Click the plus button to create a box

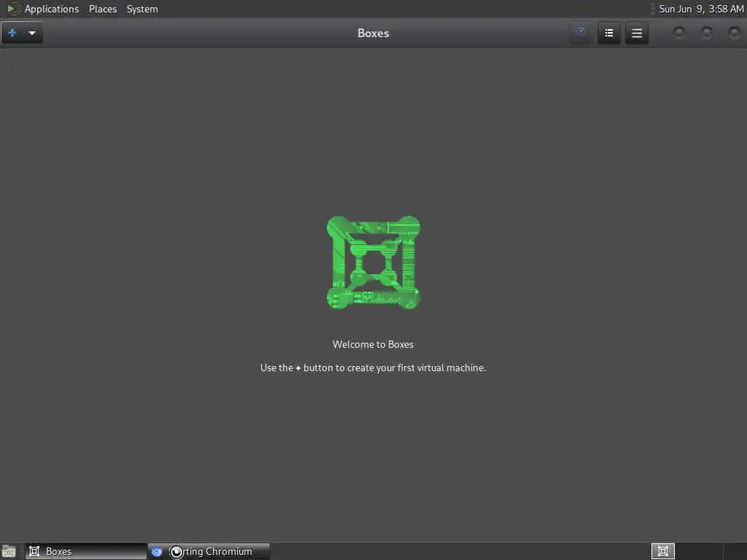13,33
